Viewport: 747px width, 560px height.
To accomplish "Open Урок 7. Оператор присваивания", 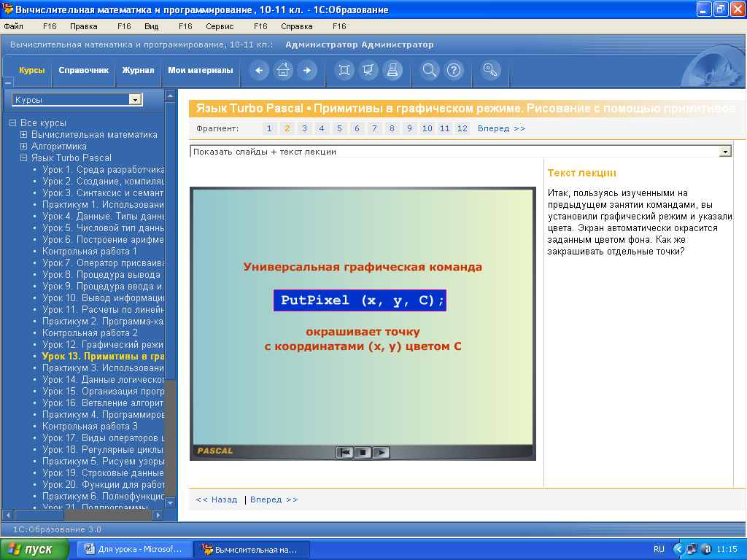I will 103,262.
